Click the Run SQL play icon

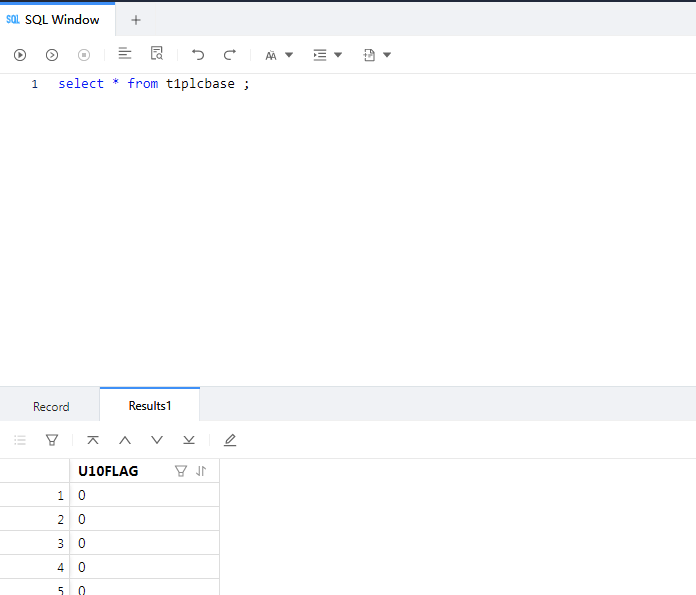[x=20, y=55]
